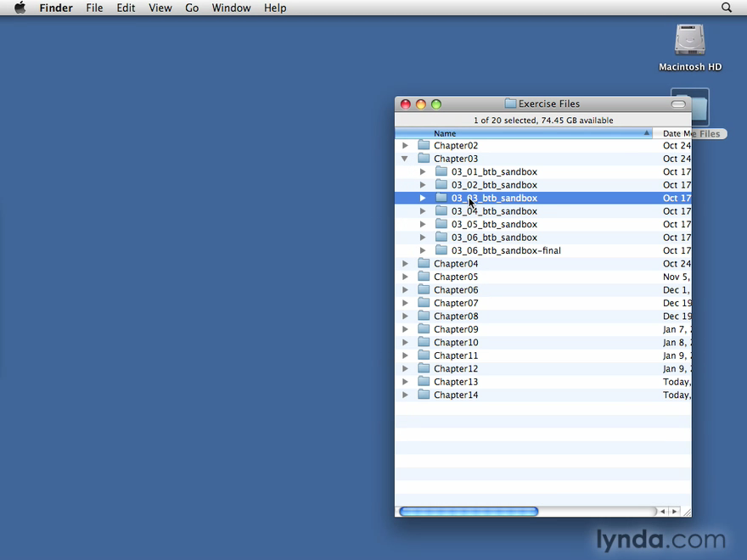The image size is (747, 560).
Task: Click the Spotlight search magnifier icon
Action: point(727,8)
